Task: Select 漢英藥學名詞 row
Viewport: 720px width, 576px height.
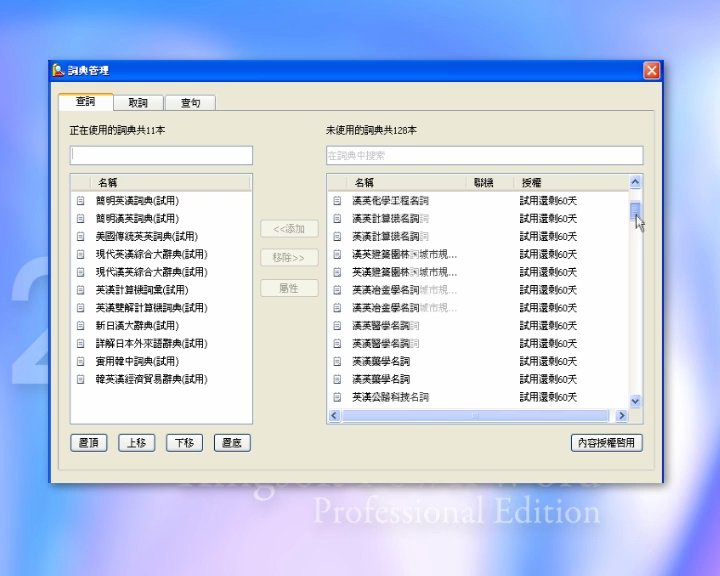Action: 478,379
